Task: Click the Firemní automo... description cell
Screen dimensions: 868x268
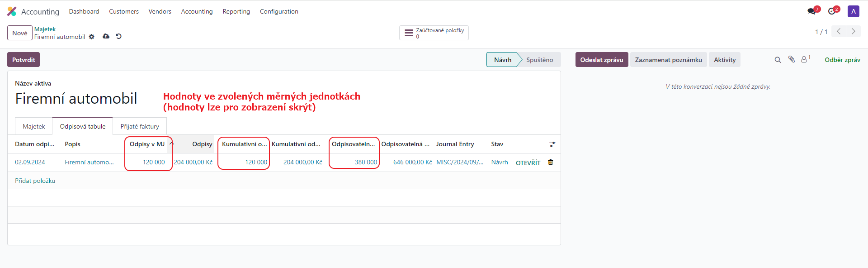Action: (x=89, y=162)
